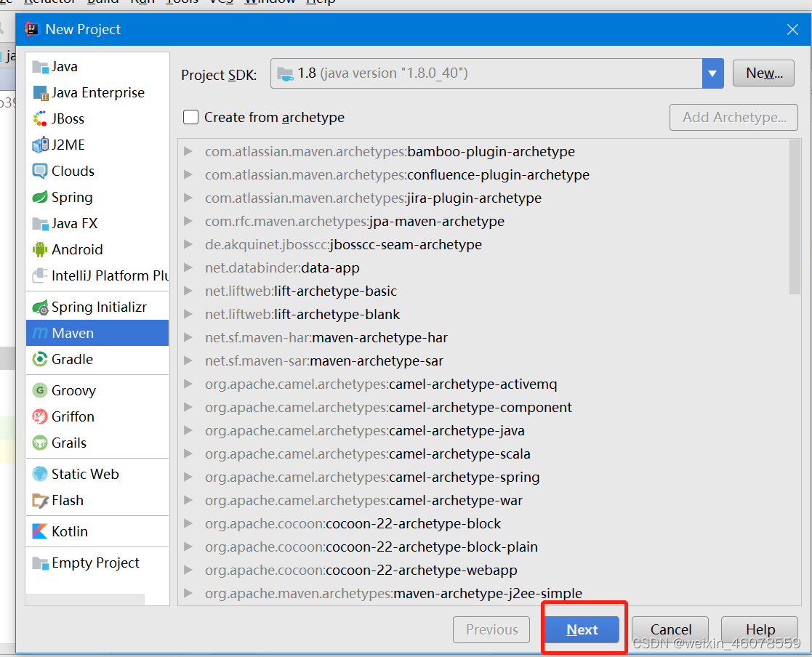Screen dimensions: 812x657
Task: Open Help for New Project
Action: 760,629
